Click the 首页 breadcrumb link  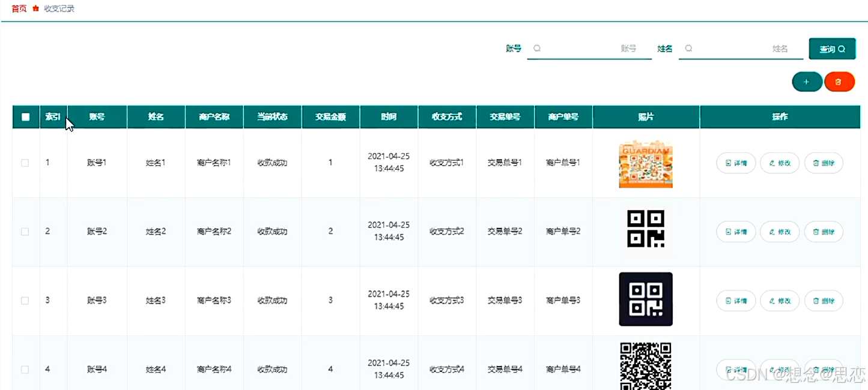19,9
